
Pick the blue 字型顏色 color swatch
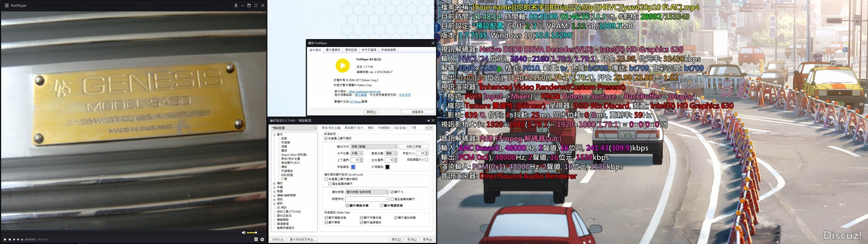[x=353, y=167]
